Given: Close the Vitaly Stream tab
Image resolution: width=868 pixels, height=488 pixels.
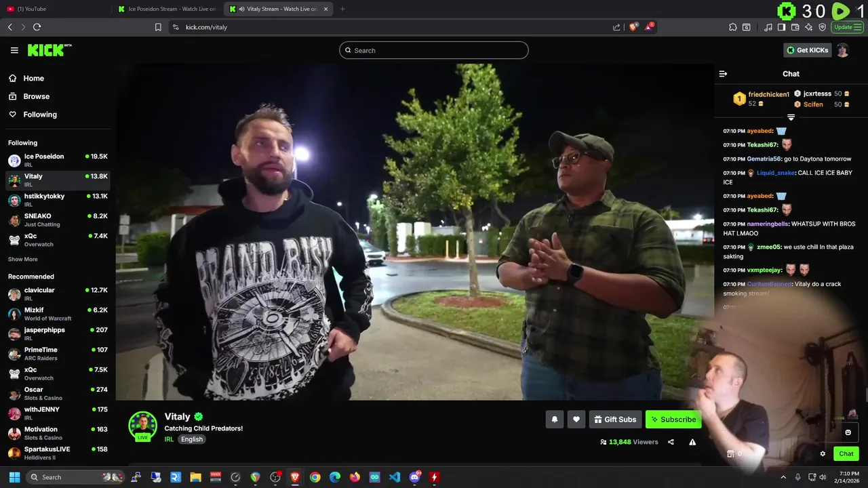Looking at the screenshot, I should (326, 9).
